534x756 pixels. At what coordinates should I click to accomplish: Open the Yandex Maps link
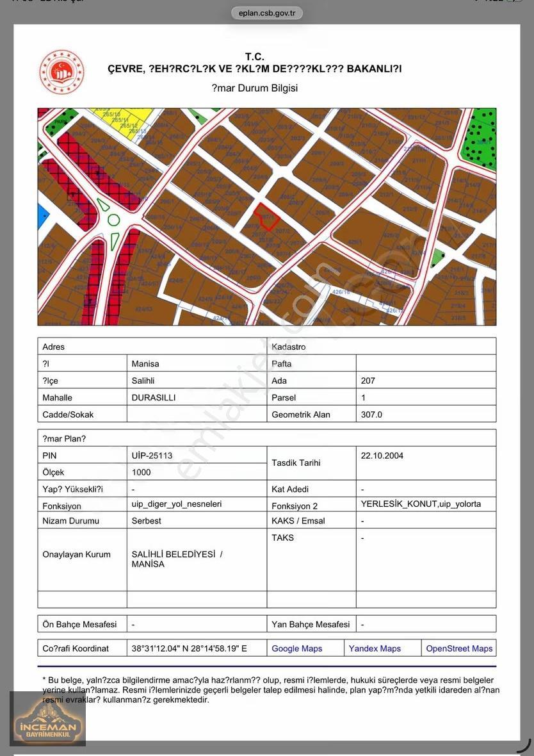pos(375,648)
